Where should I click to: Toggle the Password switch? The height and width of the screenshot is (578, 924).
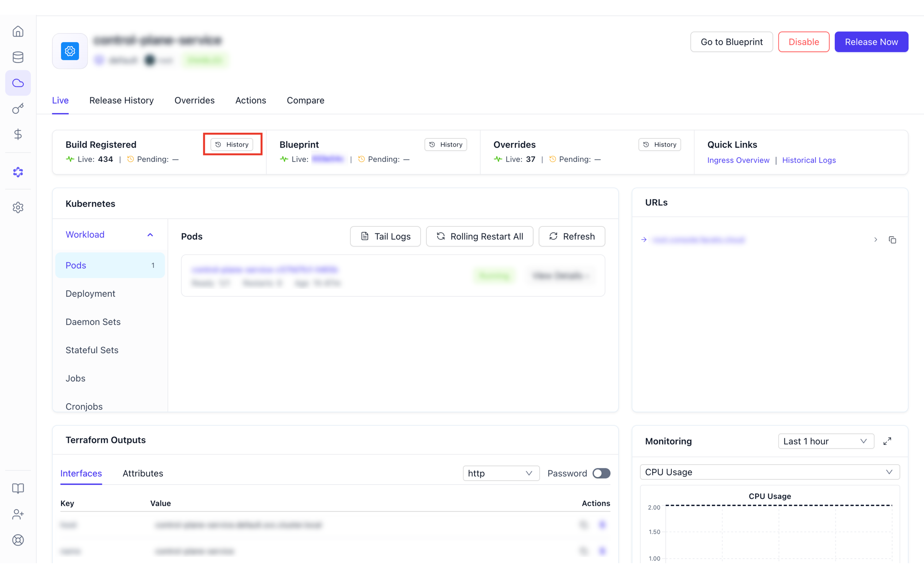point(602,473)
